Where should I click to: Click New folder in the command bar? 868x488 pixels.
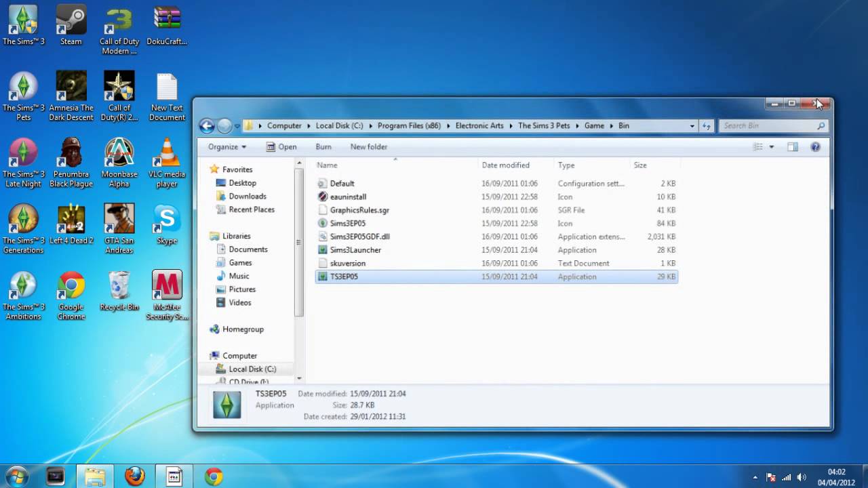[368, 146]
